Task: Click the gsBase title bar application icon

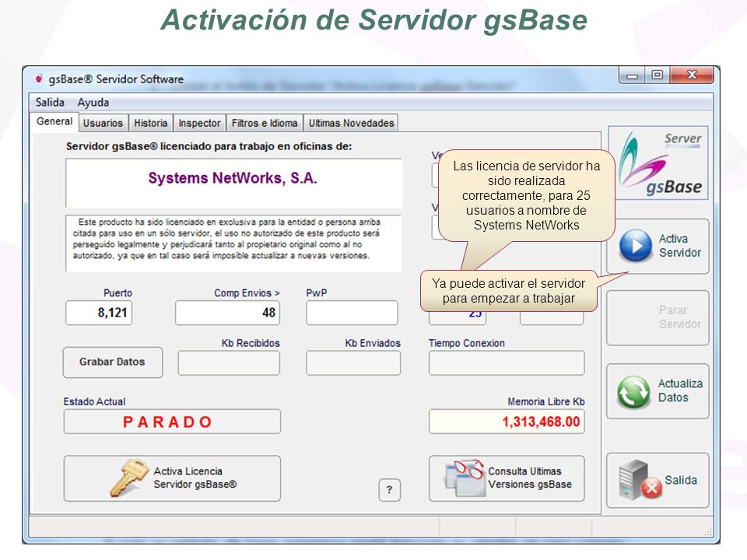Action: click(x=39, y=79)
